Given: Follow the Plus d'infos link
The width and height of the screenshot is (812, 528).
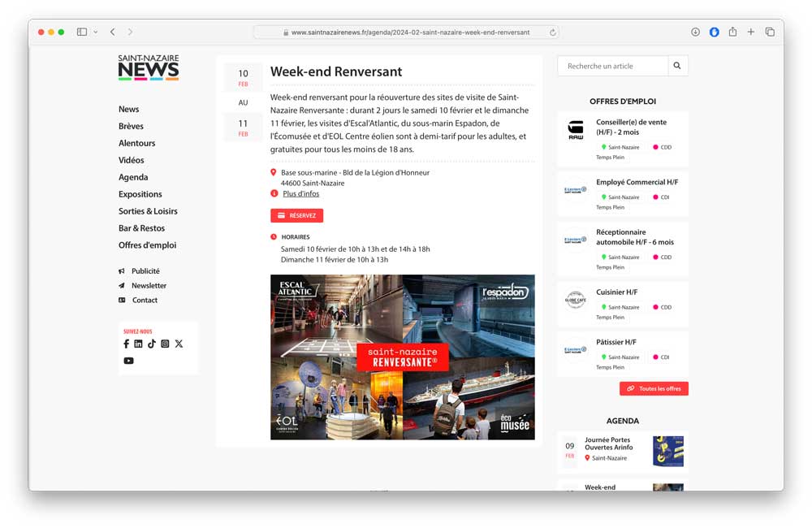Looking at the screenshot, I should click(x=300, y=194).
